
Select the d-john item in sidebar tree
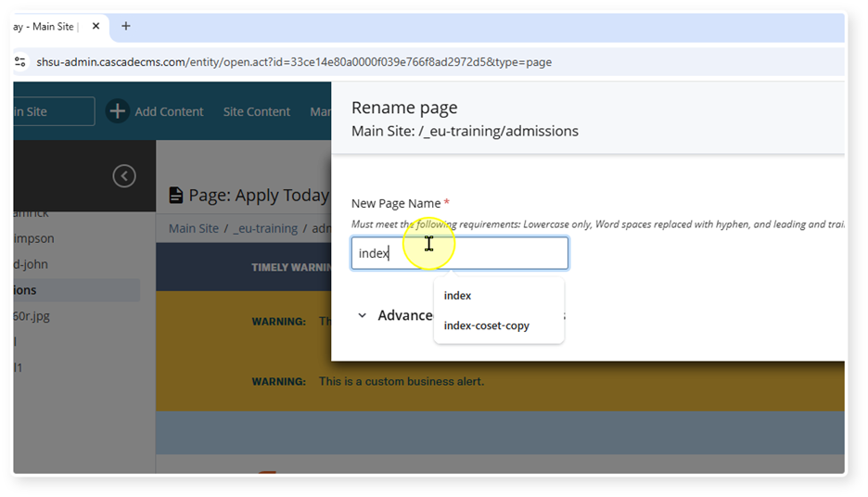pyautogui.click(x=31, y=264)
